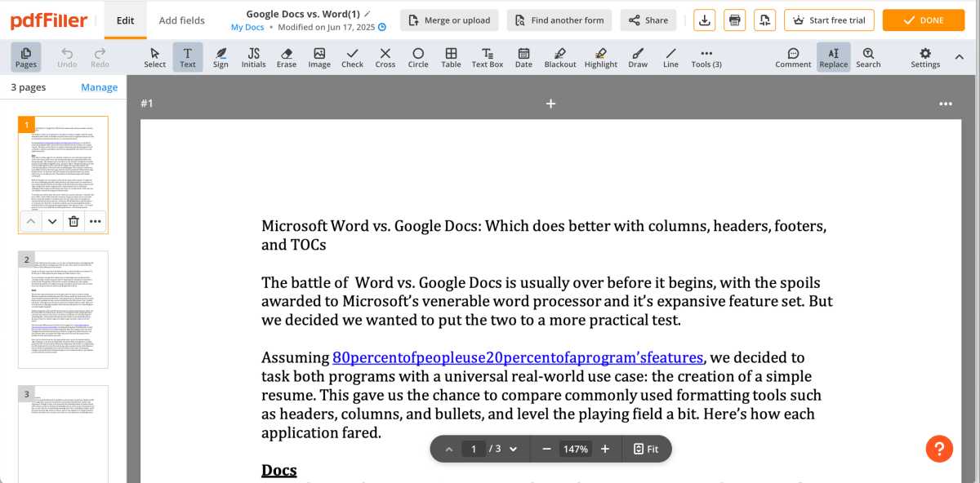The image size is (980, 483).
Task: Expand Tools (3) overflow menu
Action: [x=706, y=57]
